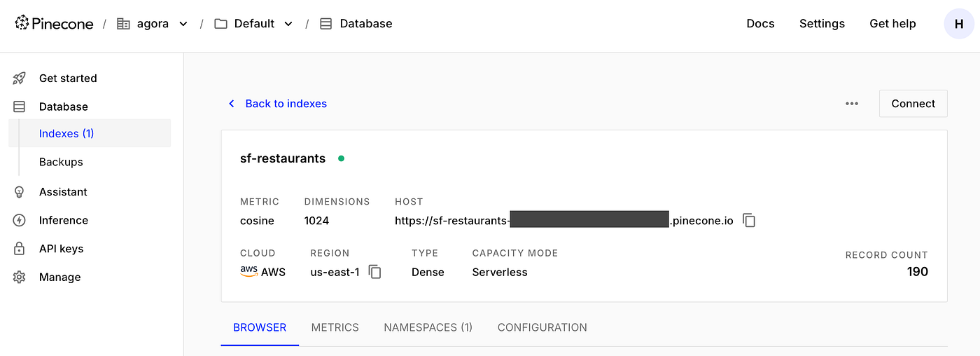Select Indexes (1) in the sidebar

click(x=90, y=133)
